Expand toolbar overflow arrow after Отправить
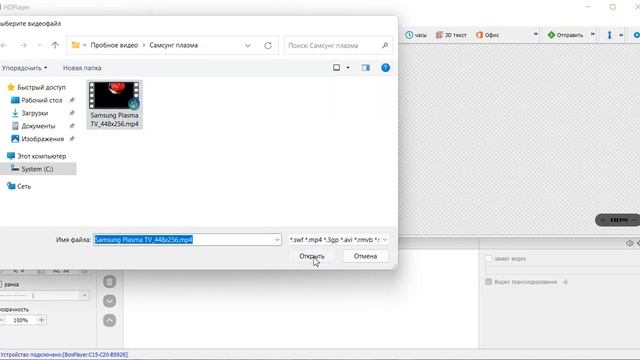The image size is (640, 360). 593,34
